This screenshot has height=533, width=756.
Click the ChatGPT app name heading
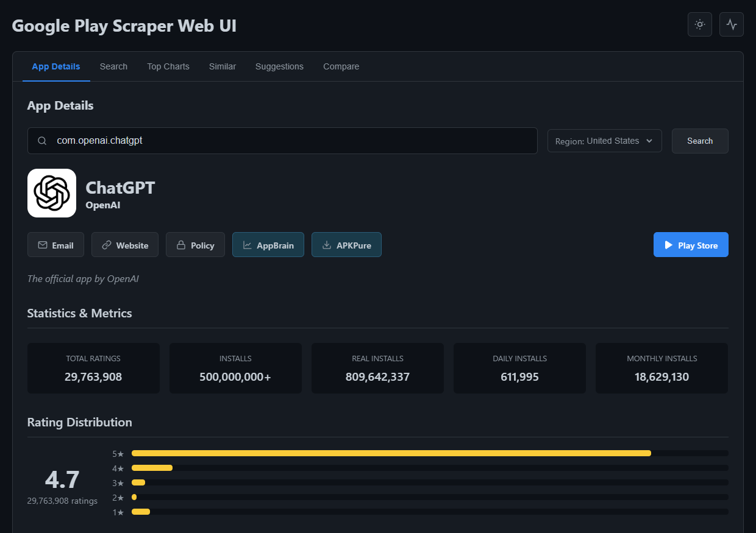tap(120, 188)
